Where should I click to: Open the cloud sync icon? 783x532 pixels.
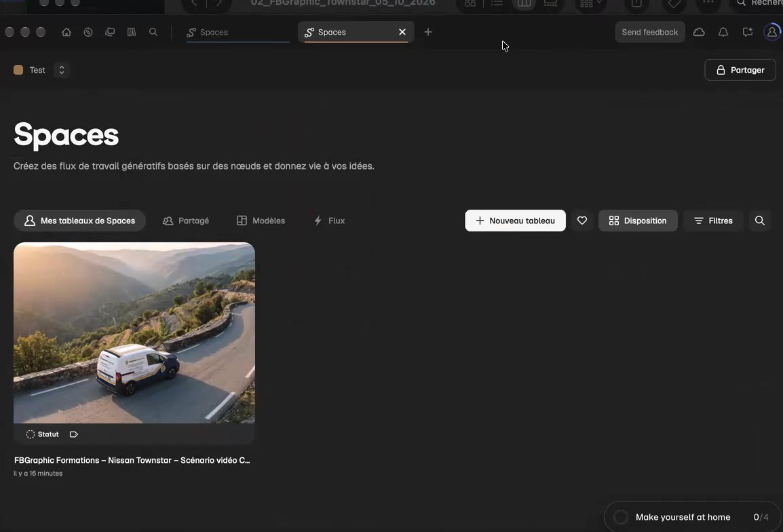(699, 32)
